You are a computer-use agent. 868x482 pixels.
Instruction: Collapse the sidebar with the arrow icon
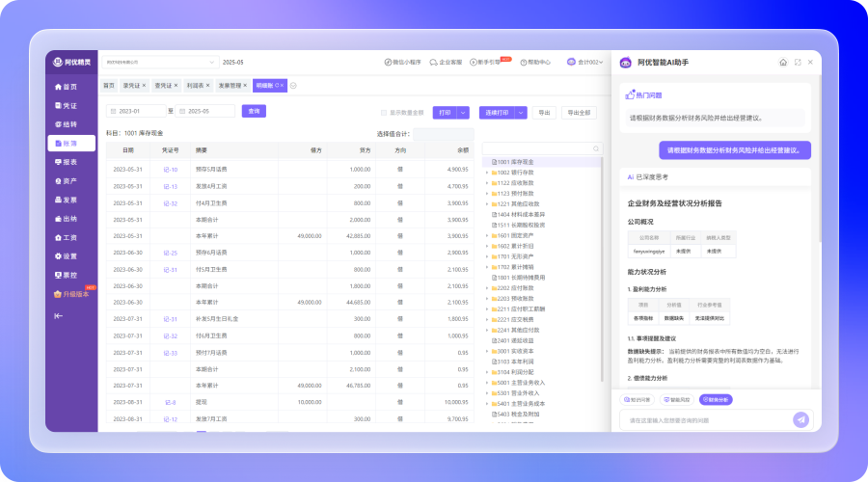point(59,315)
